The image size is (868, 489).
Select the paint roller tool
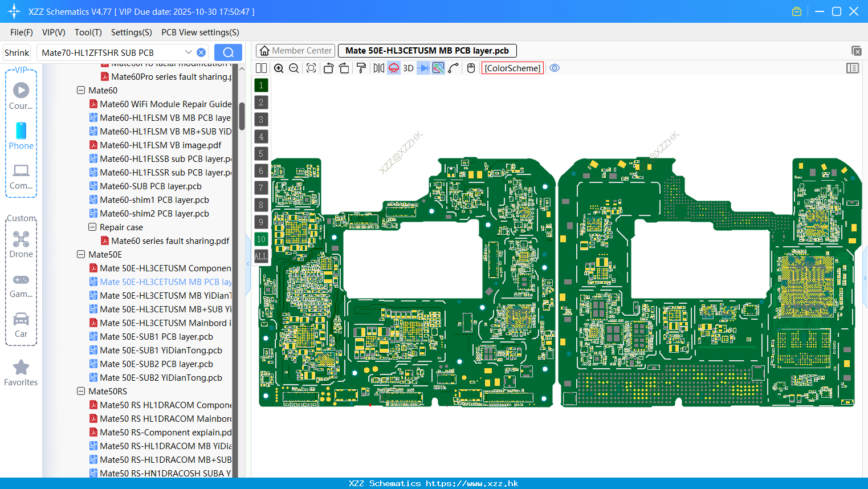click(361, 68)
